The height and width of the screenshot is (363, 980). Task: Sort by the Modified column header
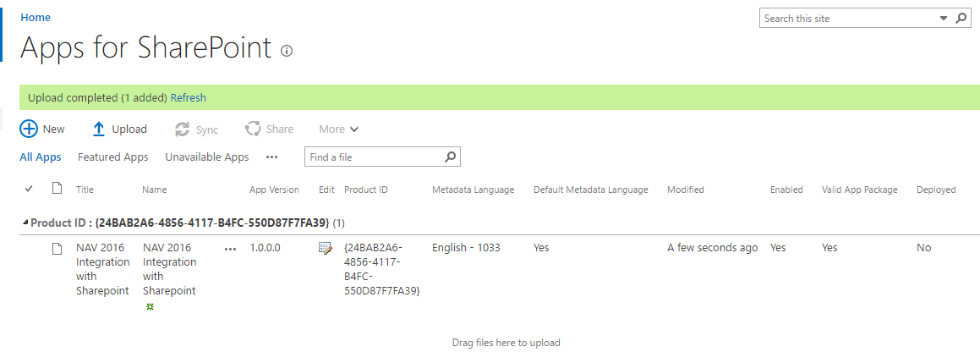[x=686, y=190]
